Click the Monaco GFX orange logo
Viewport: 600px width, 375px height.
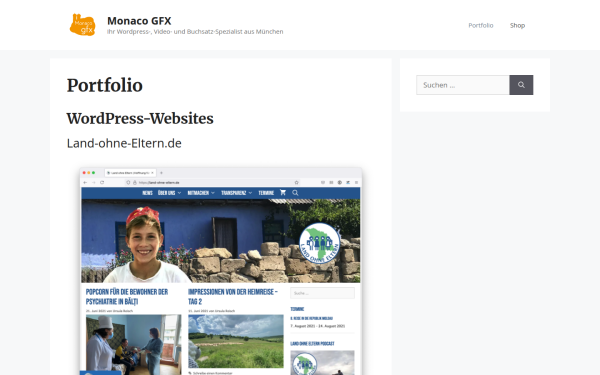(83, 25)
